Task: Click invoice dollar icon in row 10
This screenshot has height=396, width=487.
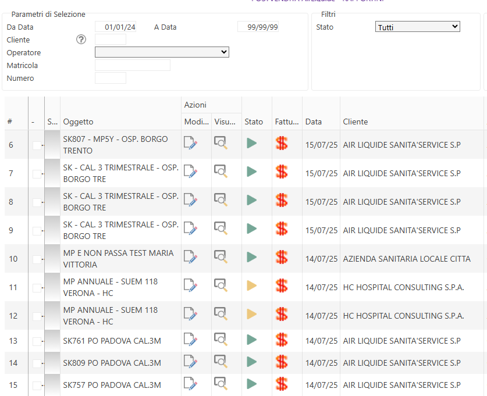Action: pyautogui.click(x=282, y=258)
